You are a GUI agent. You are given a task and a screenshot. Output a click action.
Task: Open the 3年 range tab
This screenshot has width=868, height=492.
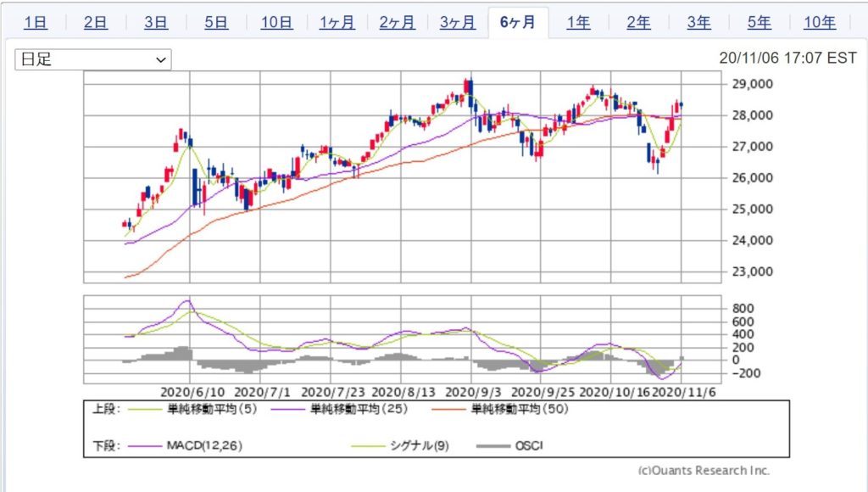[698, 23]
